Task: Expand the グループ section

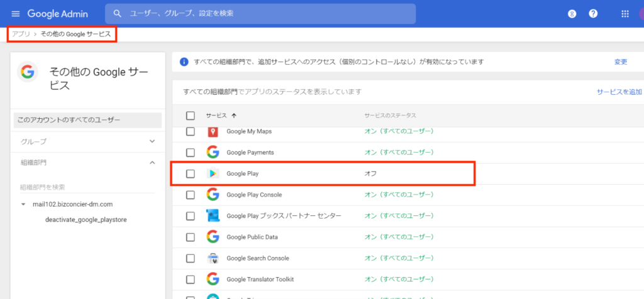Action: coord(152,141)
